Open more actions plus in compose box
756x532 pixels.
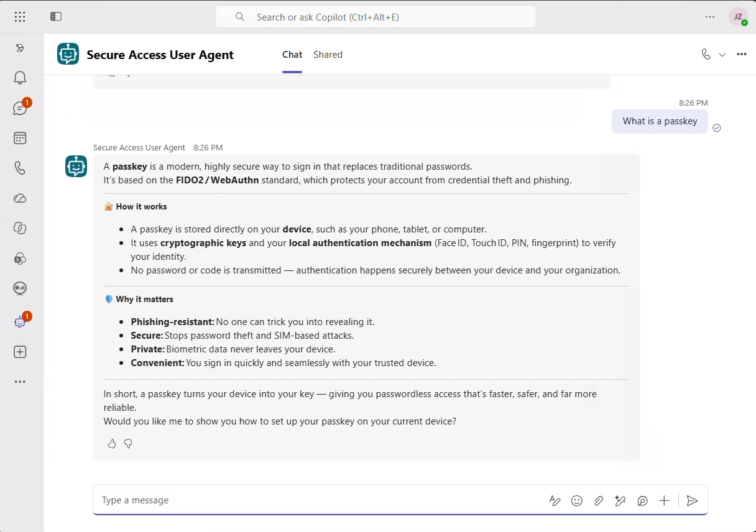[664, 500]
